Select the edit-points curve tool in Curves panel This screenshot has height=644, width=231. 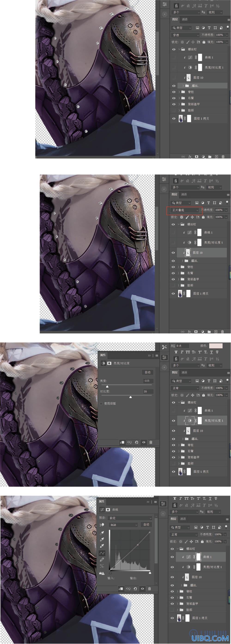[x=102, y=553]
